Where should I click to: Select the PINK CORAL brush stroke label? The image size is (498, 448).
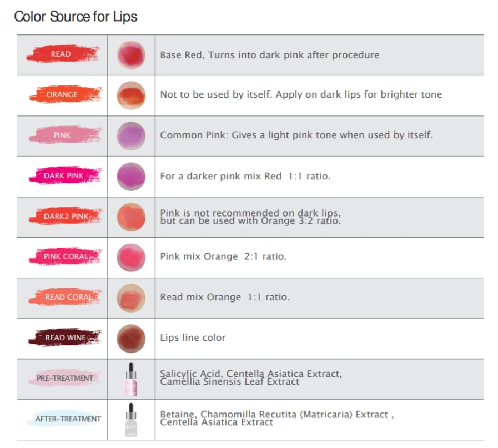(x=66, y=256)
